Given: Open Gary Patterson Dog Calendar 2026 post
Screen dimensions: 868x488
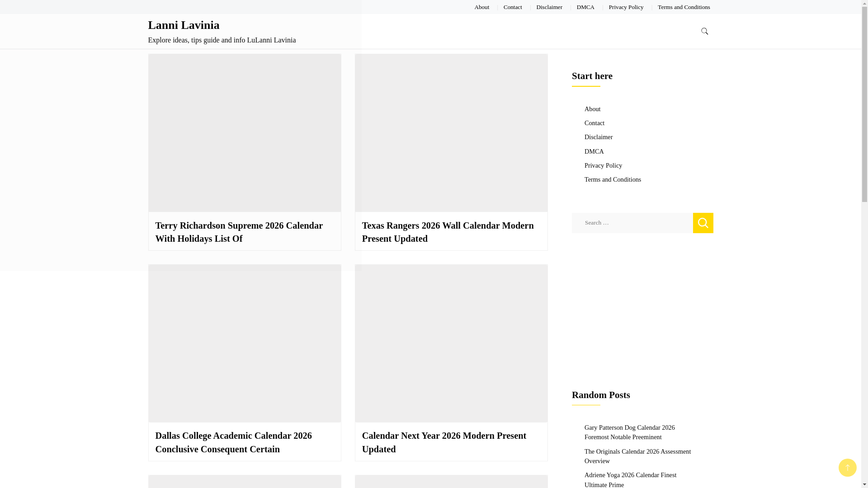Looking at the screenshot, I should click(x=629, y=432).
